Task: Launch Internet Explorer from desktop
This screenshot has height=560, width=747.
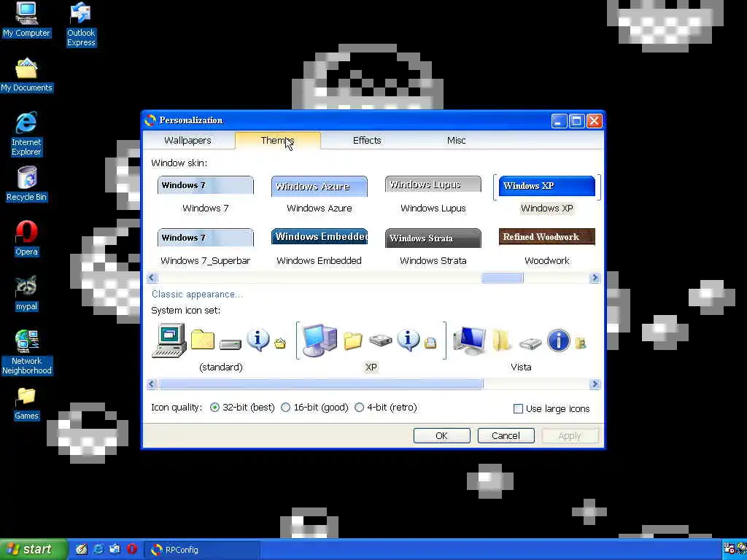Action: [26, 134]
